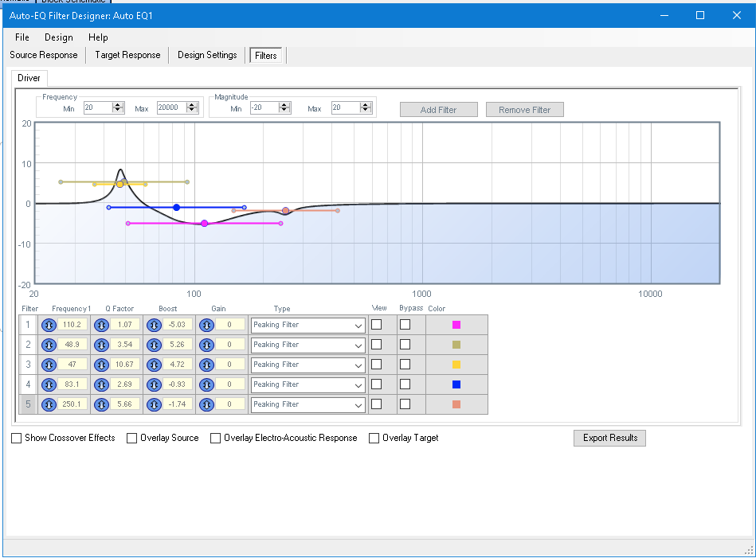Viewport: 756px width, 558px height.
Task: Switch to the Target Response tab
Action: (127, 55)
